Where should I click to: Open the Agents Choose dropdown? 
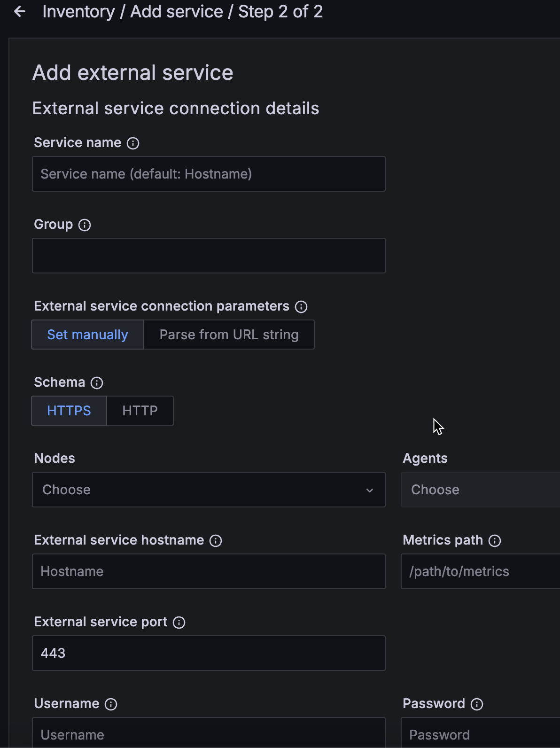480,490
